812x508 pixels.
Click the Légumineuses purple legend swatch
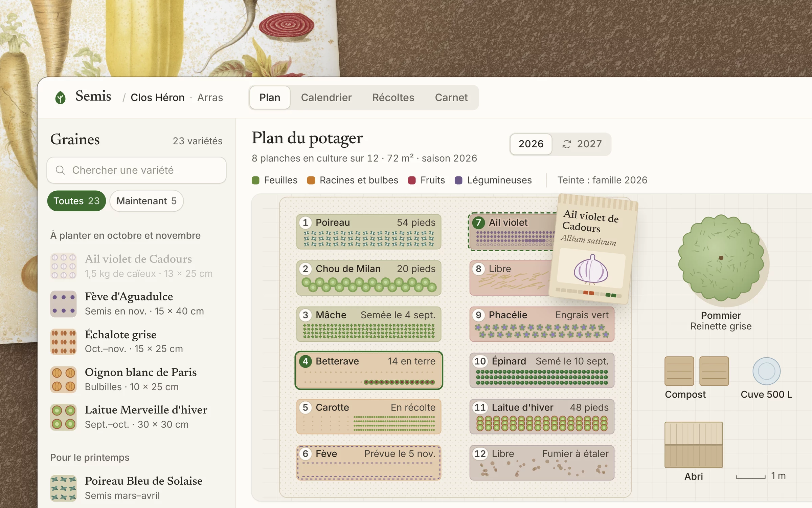458,180
